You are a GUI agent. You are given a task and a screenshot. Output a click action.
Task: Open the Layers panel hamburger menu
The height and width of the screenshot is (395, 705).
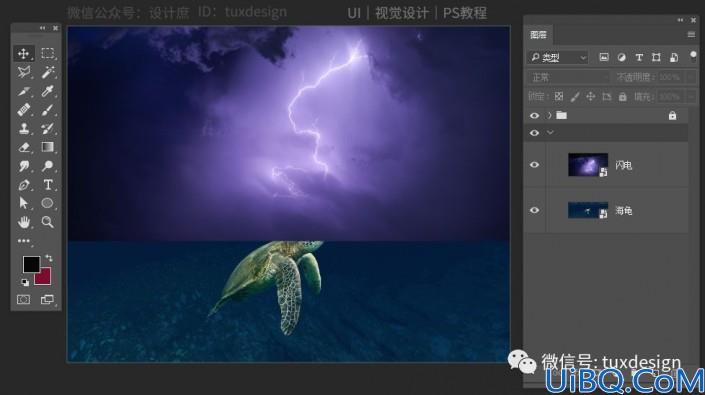(692, 35)
